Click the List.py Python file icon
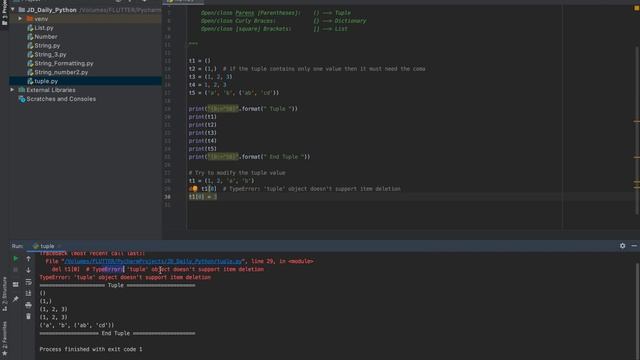This screenshot has width=640, height=360. coord(30,28)
